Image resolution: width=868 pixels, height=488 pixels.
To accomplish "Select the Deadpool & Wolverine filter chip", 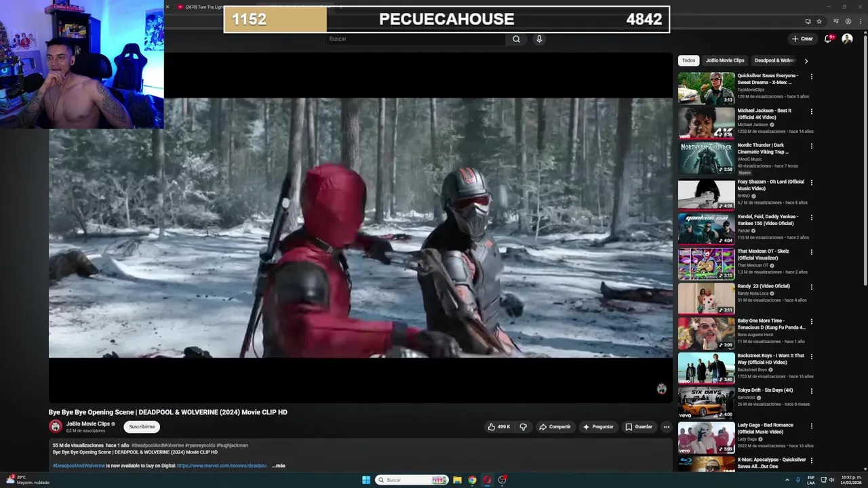I will (x=774, y=60).
